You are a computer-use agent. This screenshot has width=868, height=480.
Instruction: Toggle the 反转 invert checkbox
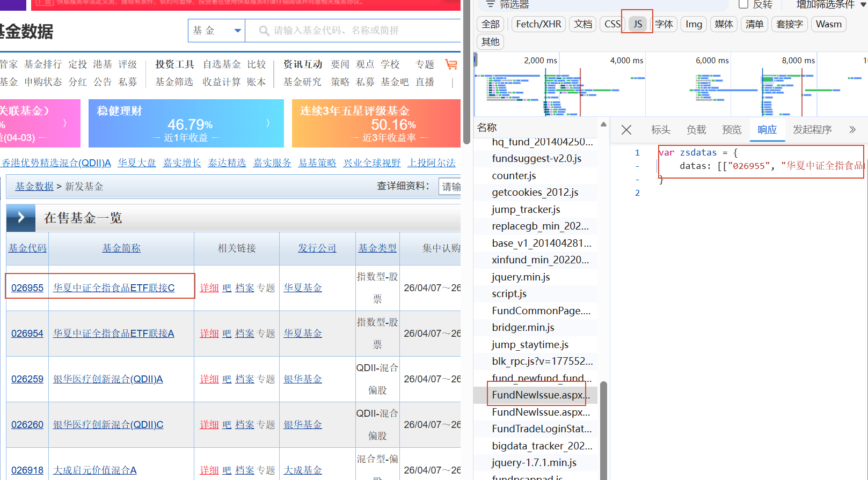pyautogui.click(x=743, y=4)
